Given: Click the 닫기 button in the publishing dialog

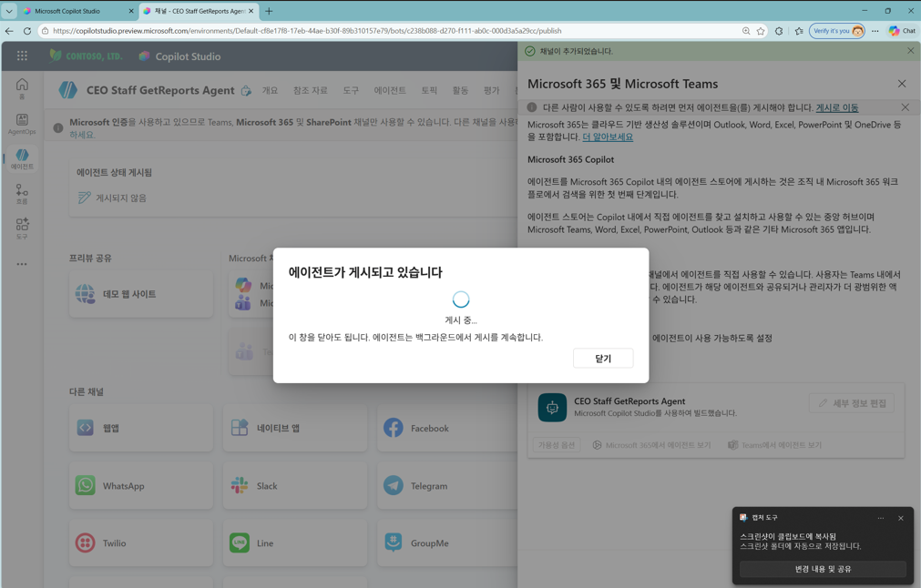Looking at the screenshot, I should coord(603,358).
